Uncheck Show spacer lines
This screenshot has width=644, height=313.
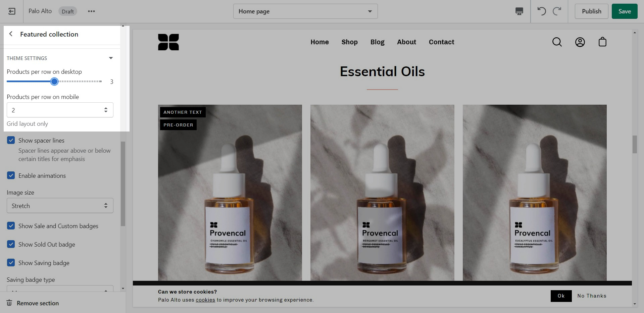tap(11, 140)
